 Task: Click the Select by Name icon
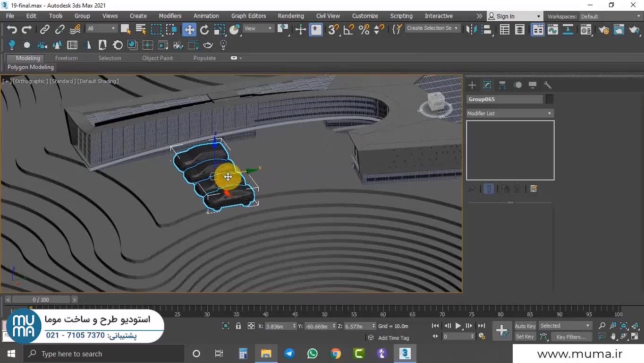pyautogui.click(x=141, y=30)
